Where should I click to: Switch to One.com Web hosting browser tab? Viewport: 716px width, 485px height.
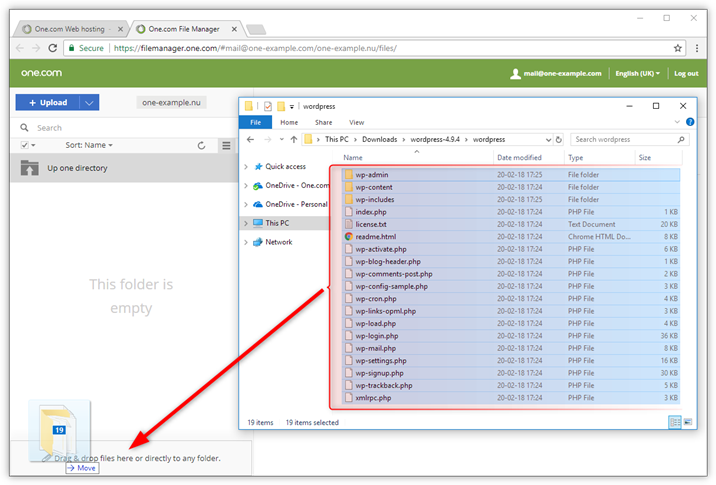tap(69, 29)
